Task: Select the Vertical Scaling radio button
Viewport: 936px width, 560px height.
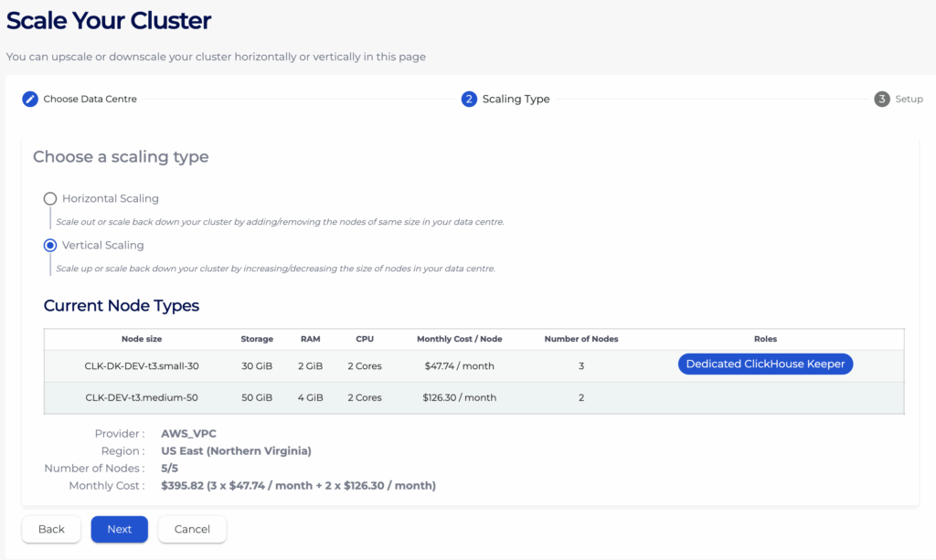Action: [x=50, y=245]
